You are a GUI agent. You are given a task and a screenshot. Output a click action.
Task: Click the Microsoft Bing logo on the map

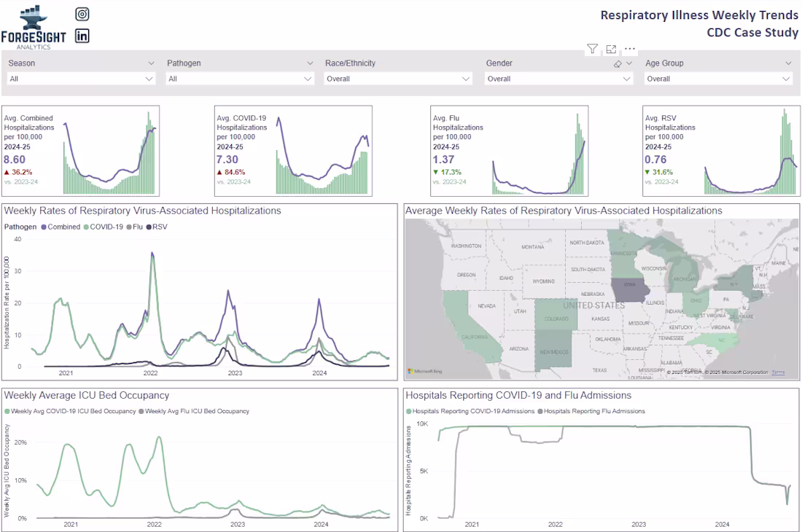[424, 370]
